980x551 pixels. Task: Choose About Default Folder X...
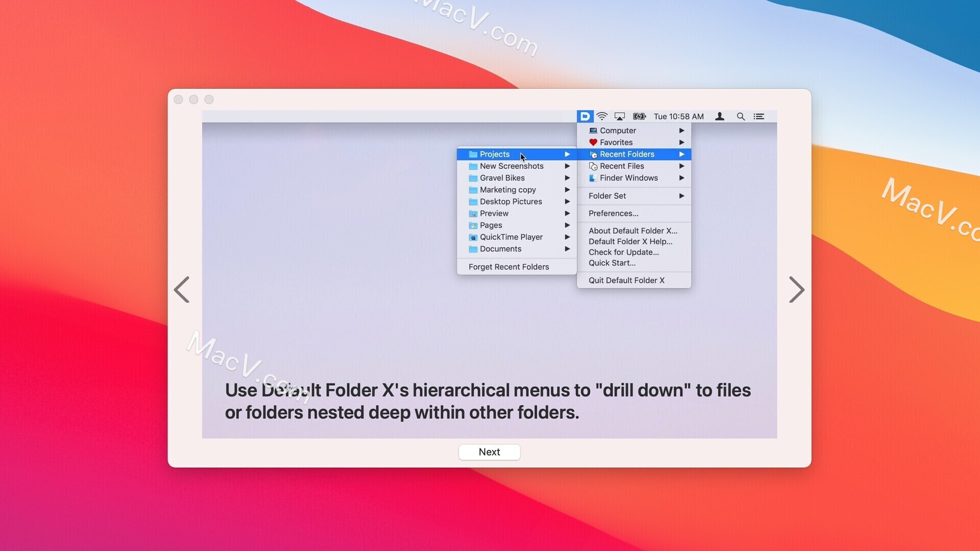(x=634, y=231)
